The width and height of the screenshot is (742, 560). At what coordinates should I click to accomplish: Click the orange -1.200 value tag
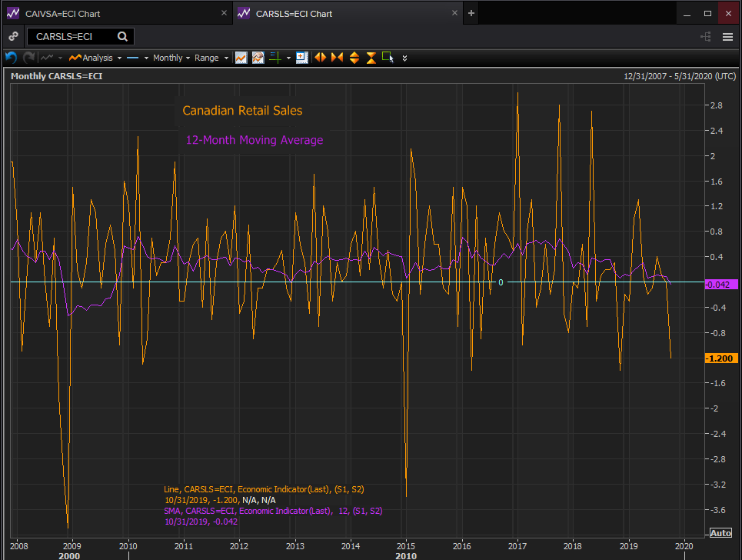pos(721,358)
